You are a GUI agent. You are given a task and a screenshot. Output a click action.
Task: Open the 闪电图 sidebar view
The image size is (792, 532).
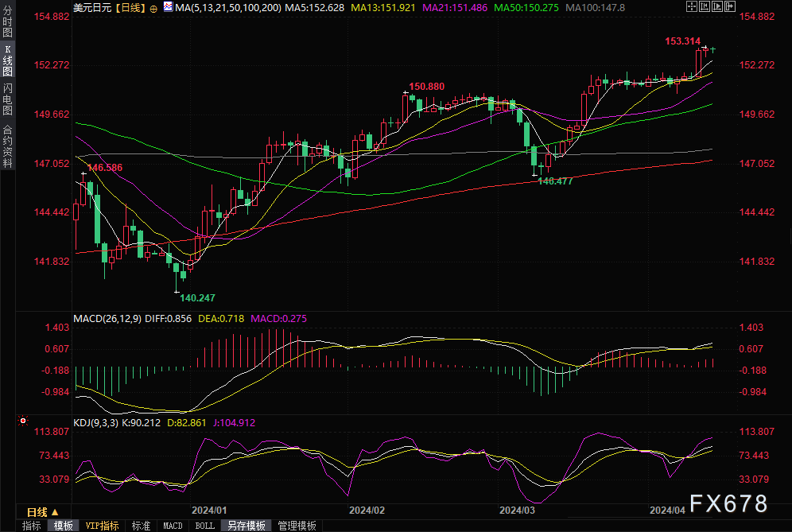coord(8,103)
